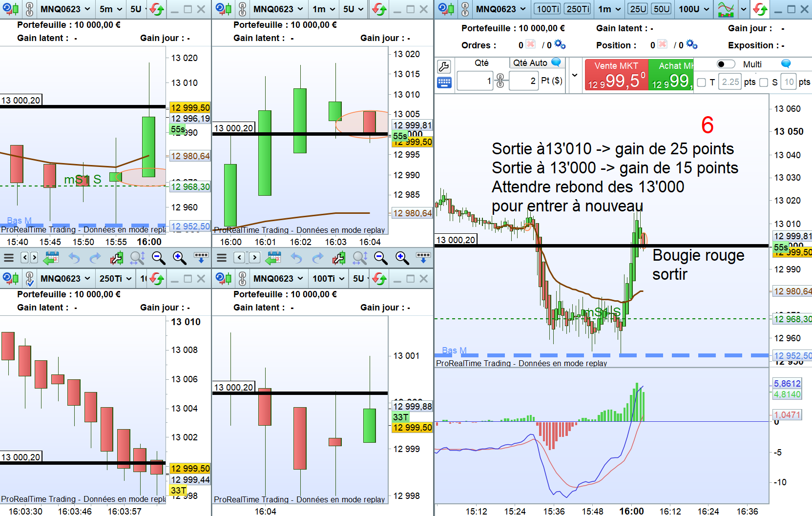Close positions with the red X beside Position
This screenshot has width=812, height=516.
coord(663,44)
